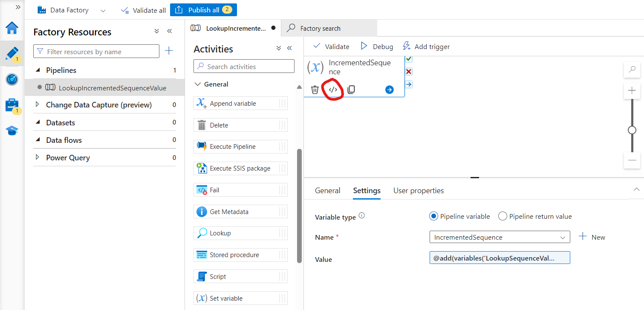Switch to the General tab
Screen dimensions: 644x310
click(327, 191)
